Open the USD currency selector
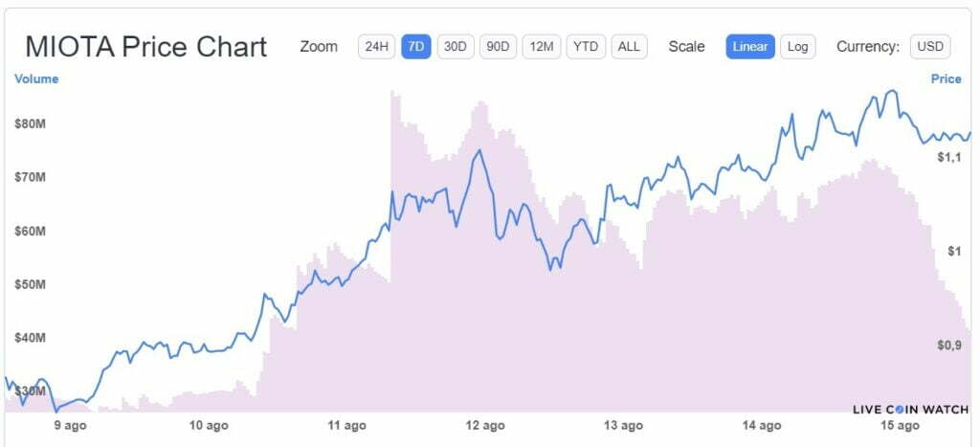This screenshot has height=447, width=980. 929,46
